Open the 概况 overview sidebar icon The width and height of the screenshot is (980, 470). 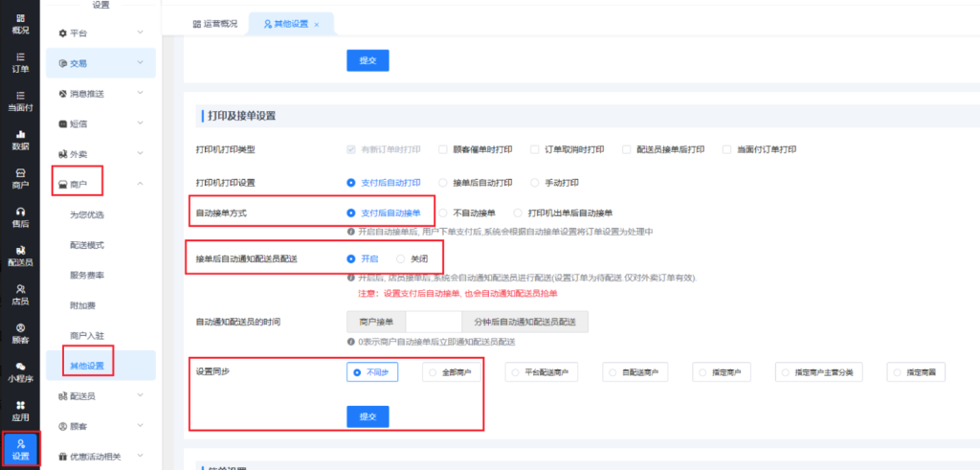pyautogui.click(x=19, y=24)
